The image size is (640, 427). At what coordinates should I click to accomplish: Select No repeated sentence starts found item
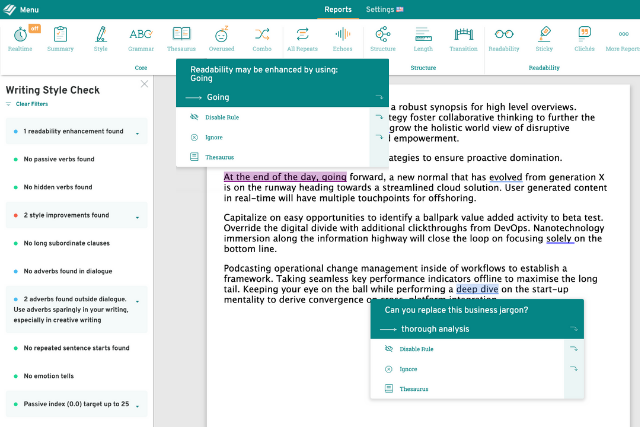pos(76,348)
